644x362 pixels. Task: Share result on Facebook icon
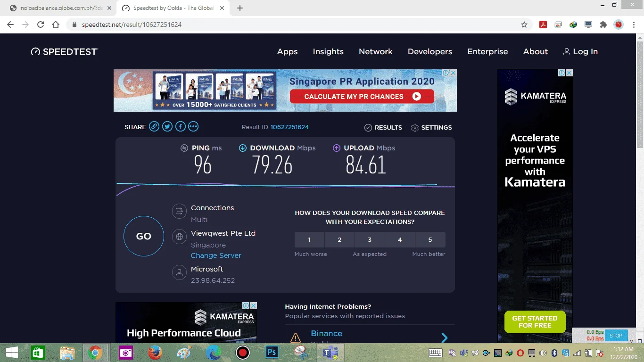coord(180,126)
